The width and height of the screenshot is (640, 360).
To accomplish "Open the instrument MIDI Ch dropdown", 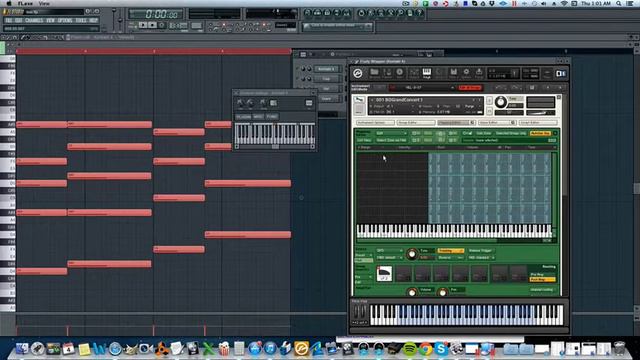I will (x=390, y=111).
